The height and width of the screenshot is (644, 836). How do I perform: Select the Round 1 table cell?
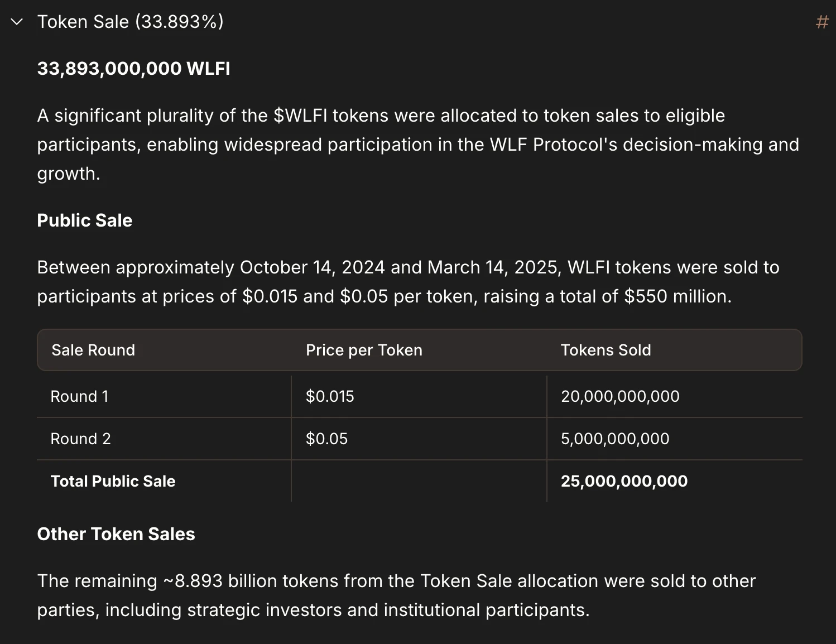[x=79, y=396]
